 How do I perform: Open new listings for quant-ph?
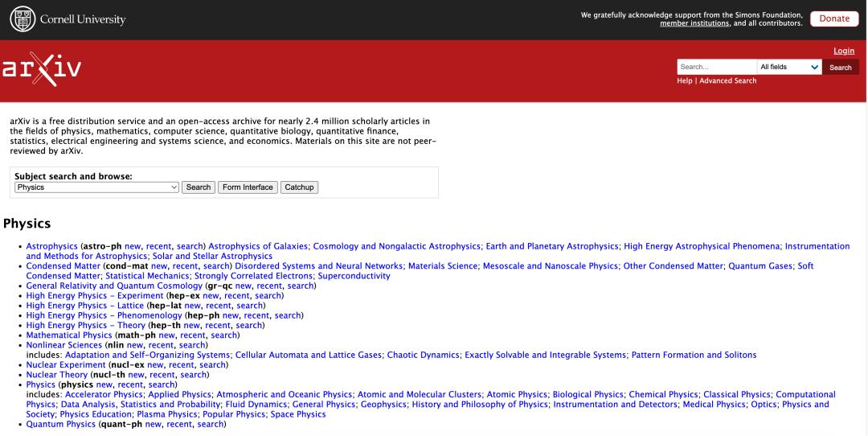153,425
